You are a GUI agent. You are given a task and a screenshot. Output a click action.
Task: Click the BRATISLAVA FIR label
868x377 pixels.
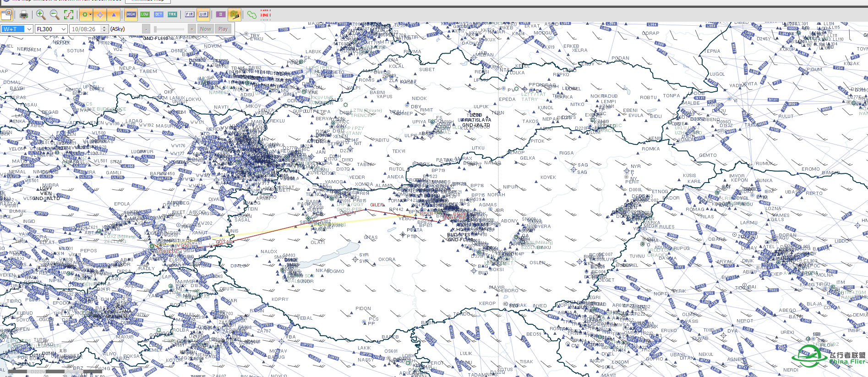coord(476,120)
